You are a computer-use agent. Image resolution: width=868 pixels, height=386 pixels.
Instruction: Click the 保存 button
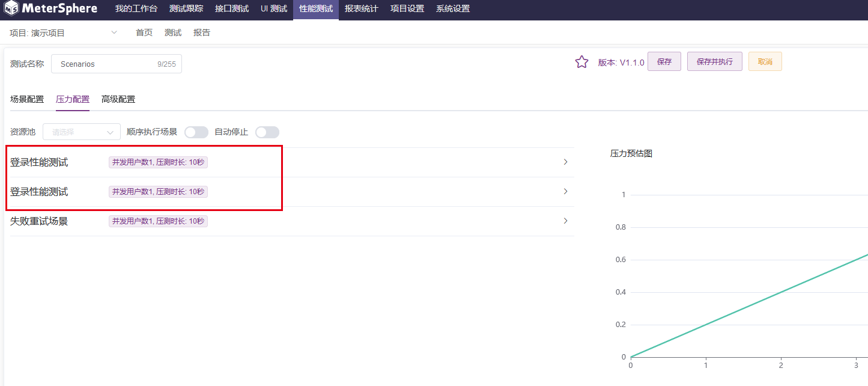click(x=664, y=61)
